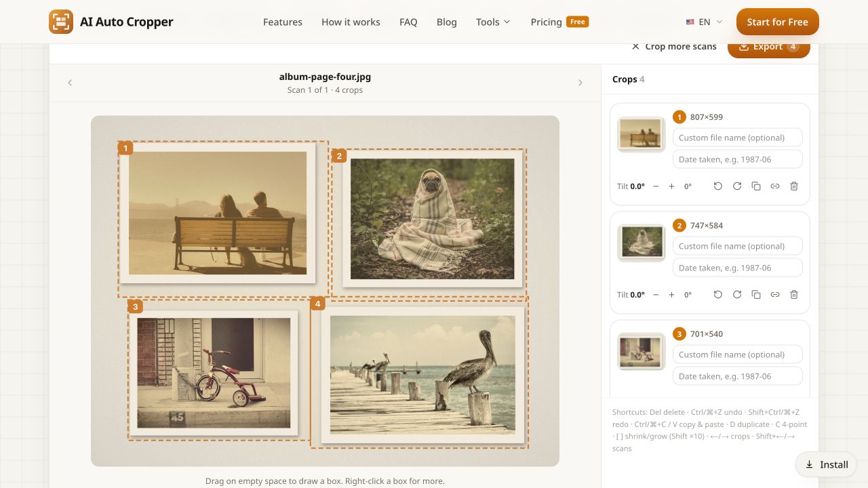Image resolution: width=868 pixels, height=488 pixels.
Task: Click crop 2 custom file name field
Action: (737, 246)
